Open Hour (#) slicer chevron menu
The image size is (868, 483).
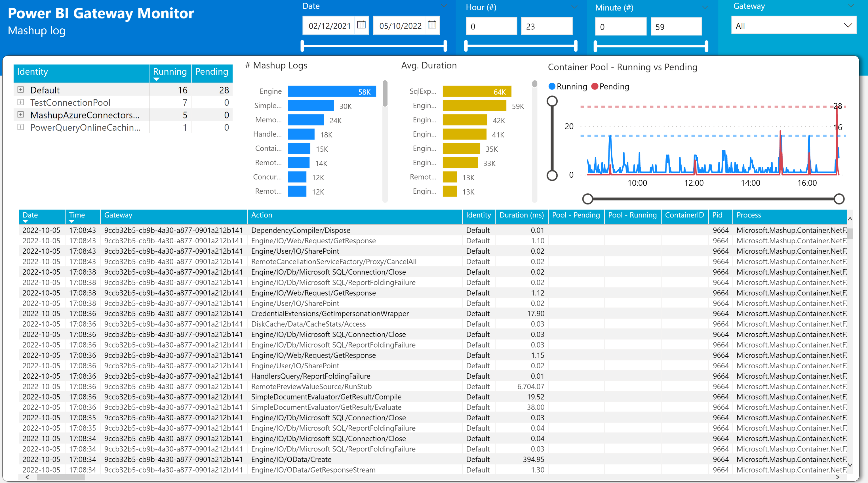(x=574, y=7)
